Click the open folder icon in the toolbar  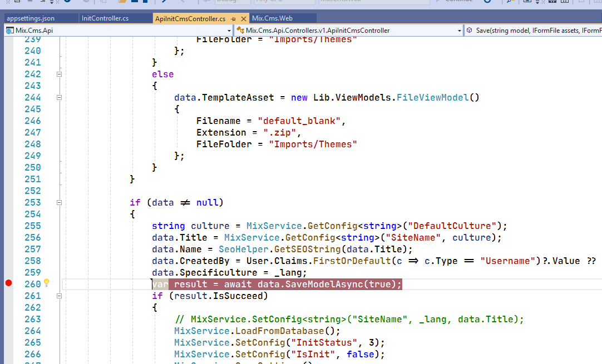121,2
